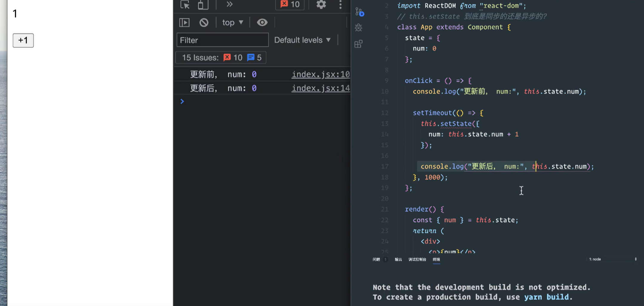This screenshot has width=644, height=306.
Task: Open the 15 Issues summary
Action: click(x=221, y=58)
